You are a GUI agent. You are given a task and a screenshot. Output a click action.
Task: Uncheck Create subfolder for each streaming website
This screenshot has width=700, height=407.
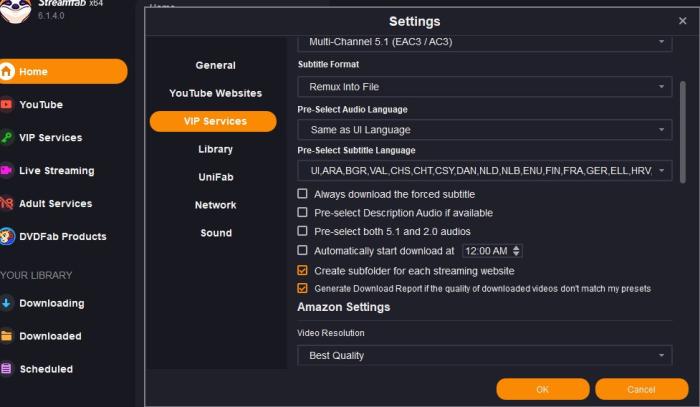[303, 271]
